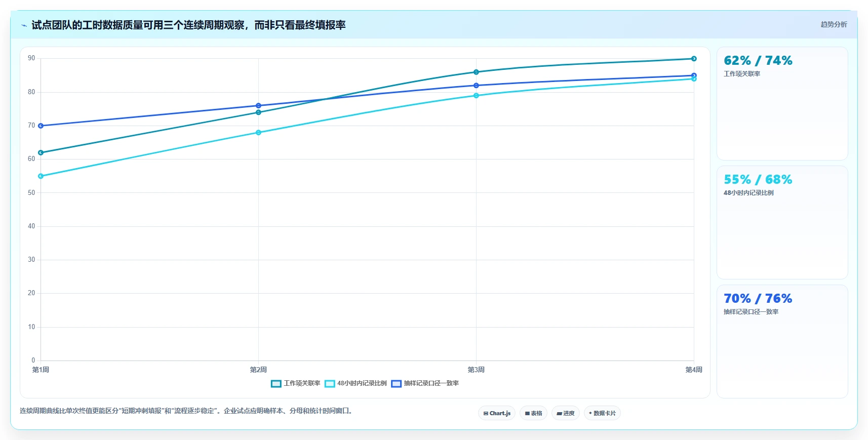
Task: Click 48小时内记录比例 label in stat card
Action: (x=748, y=193)
